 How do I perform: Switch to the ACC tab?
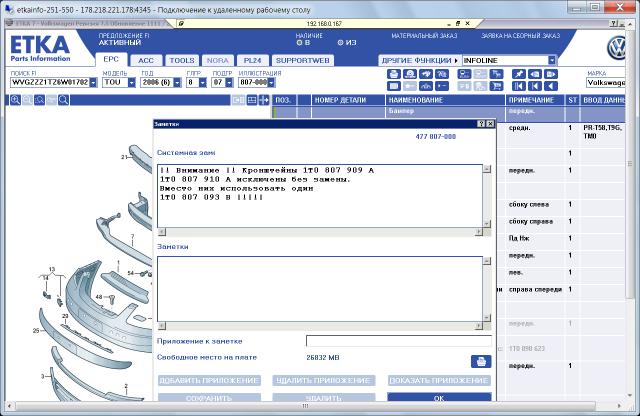click(146, 60)
